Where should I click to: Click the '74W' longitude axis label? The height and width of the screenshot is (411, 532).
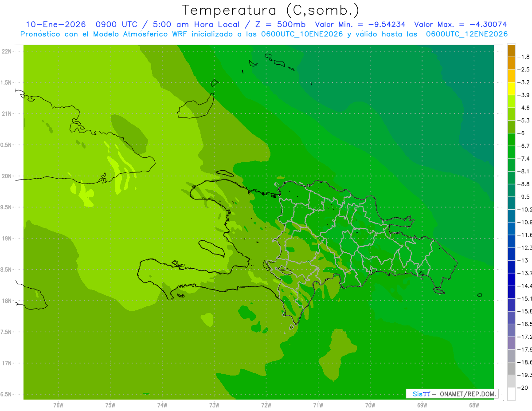[162, 405]
